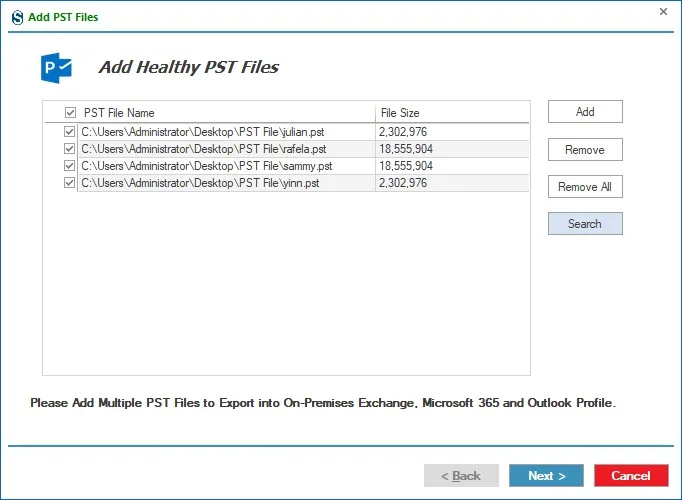Viewport: 682px width, 500px height.
Task: Click the blue PST file icon
Action: tap(56, 68)
